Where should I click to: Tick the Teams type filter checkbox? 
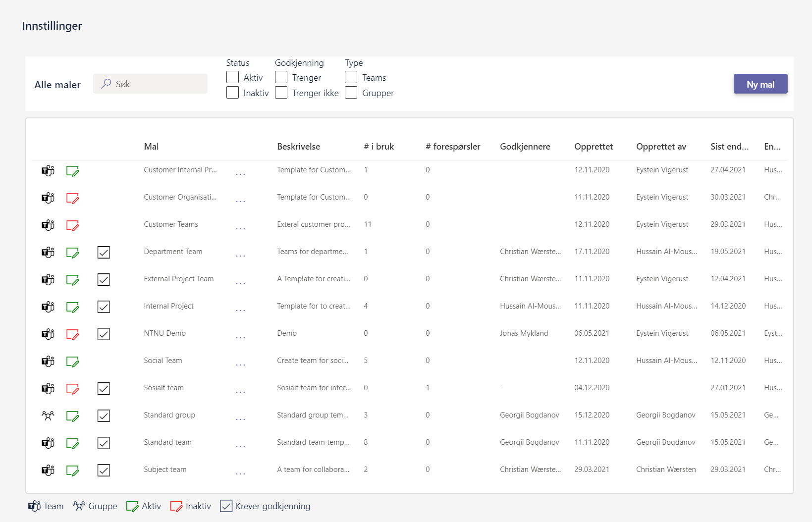coord(351,77)
